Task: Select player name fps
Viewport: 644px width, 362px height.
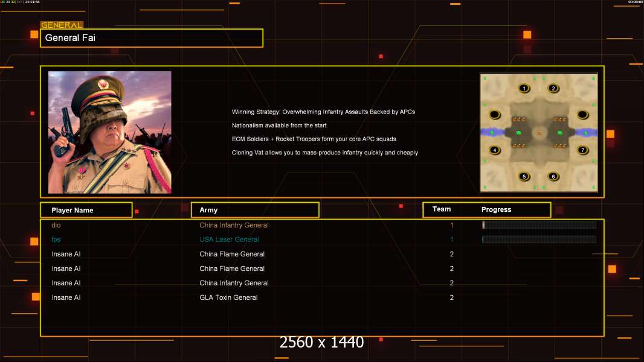Action: (x=56, y=240)
